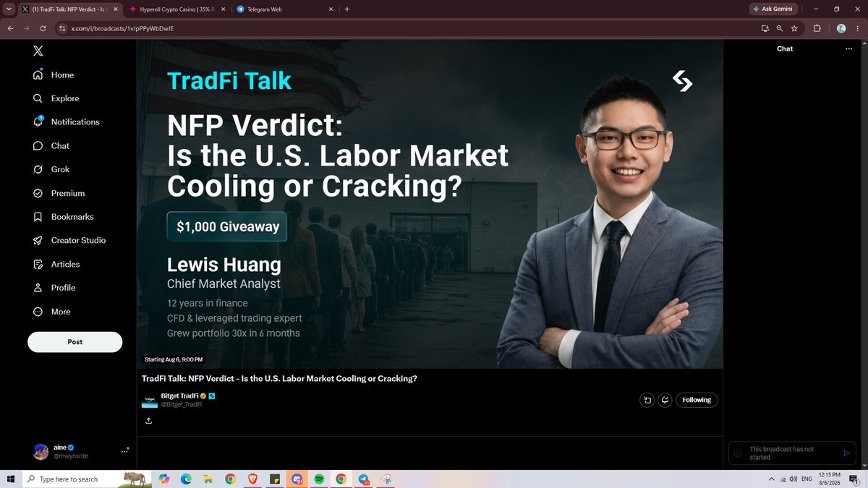Click Starting Aug 6, 9:00 PM label
This screenshot has height=488, width=868.
point(174,359)
